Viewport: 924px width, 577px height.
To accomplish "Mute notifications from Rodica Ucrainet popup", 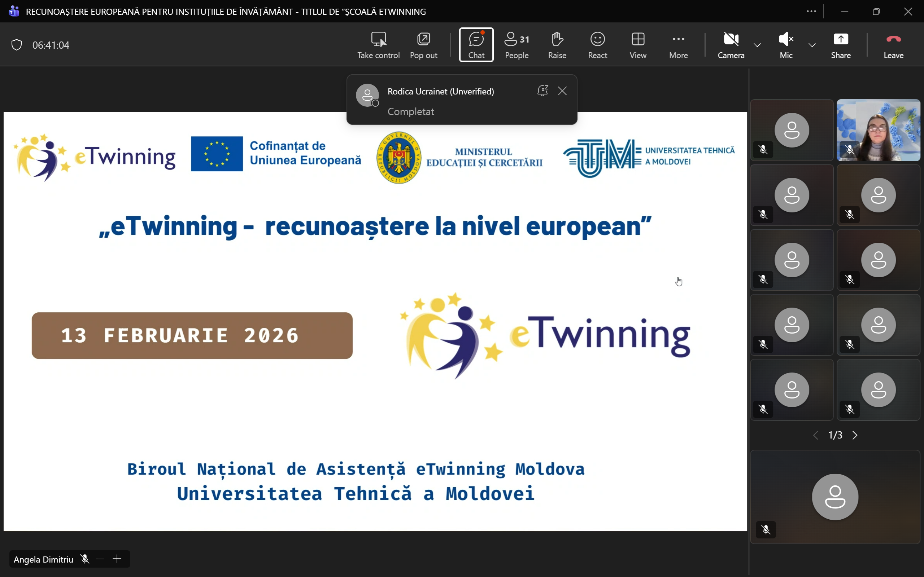I will (x=542, y=91).
